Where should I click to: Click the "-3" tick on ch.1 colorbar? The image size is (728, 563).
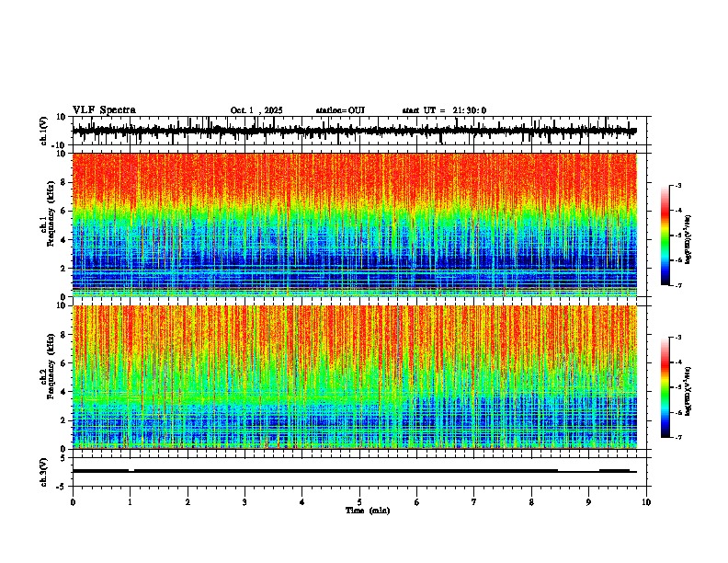click(x=678, y=185)
